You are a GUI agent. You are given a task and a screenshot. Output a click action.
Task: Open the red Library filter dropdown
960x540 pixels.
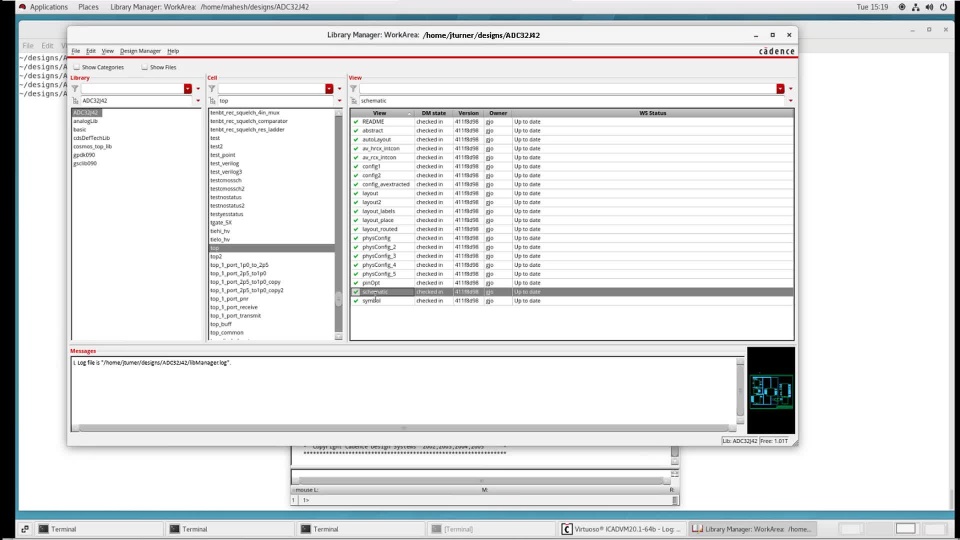pos(188,89)
